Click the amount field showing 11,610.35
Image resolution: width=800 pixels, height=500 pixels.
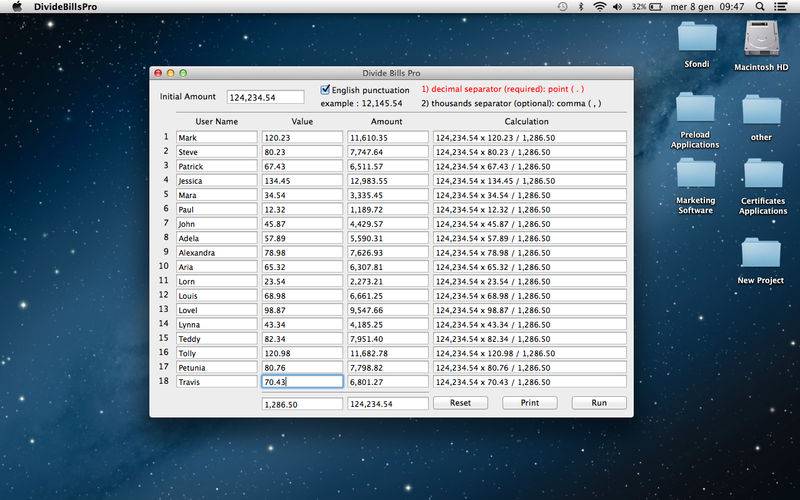click(x=388, y=138)
